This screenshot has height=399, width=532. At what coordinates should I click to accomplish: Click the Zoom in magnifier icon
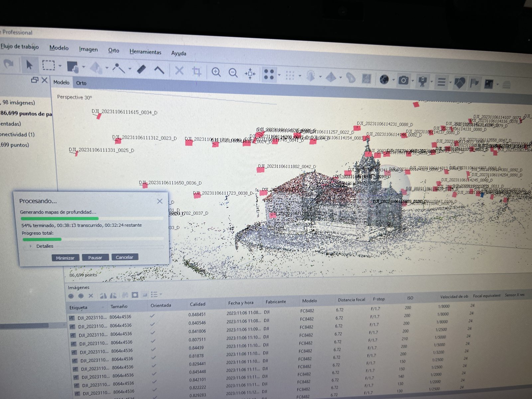(216, 72)
